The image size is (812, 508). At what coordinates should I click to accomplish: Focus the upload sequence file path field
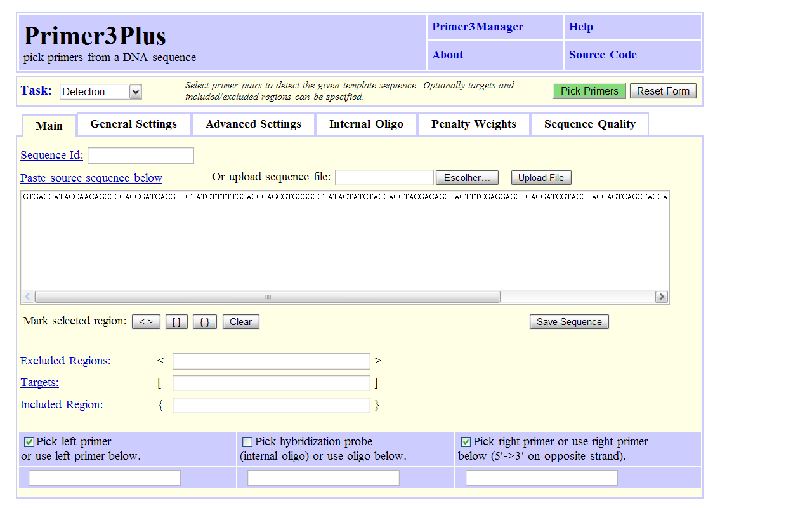[384, 178]
